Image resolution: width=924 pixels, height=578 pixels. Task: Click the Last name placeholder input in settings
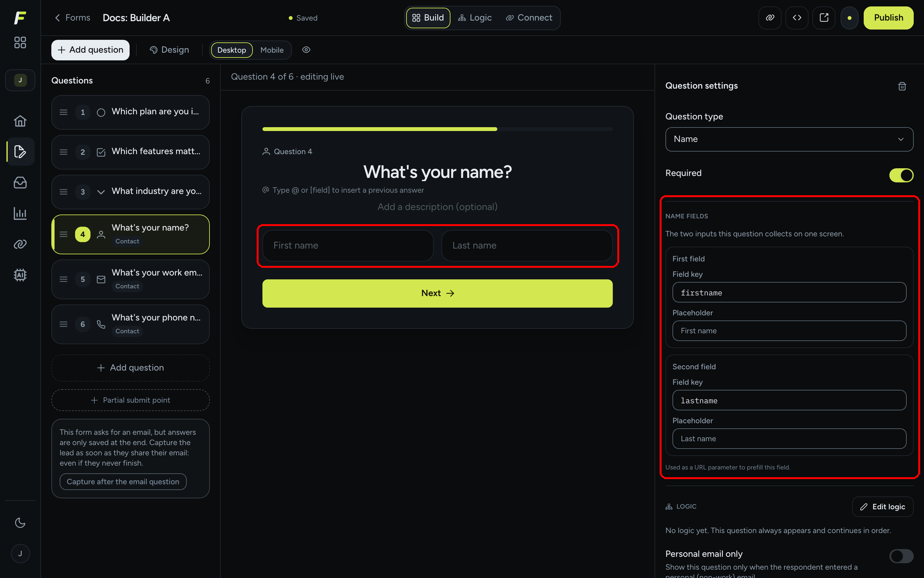(789, 438)
